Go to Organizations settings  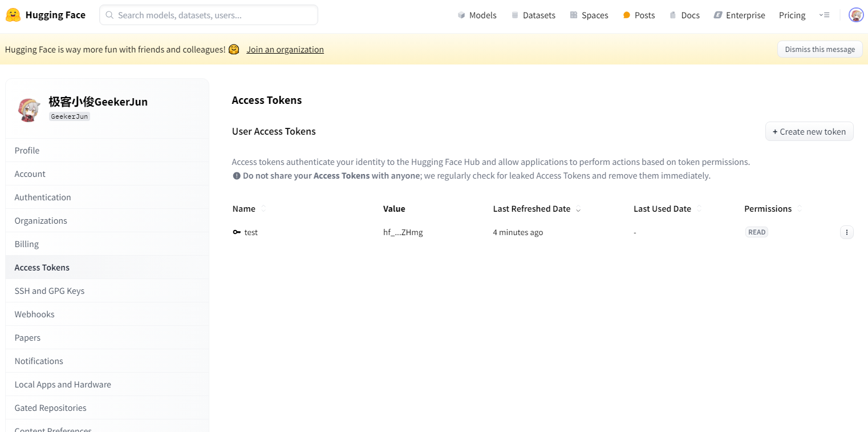click(x=107, y=221)
